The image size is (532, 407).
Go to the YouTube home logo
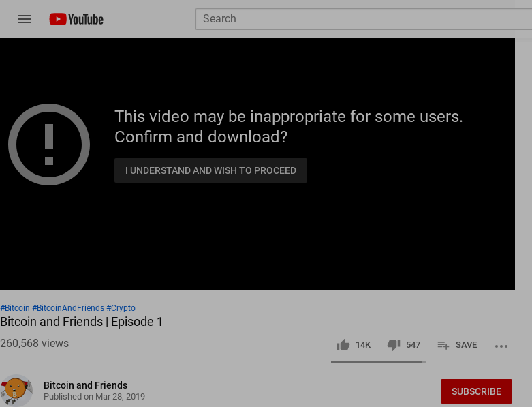tap(76, 19)
